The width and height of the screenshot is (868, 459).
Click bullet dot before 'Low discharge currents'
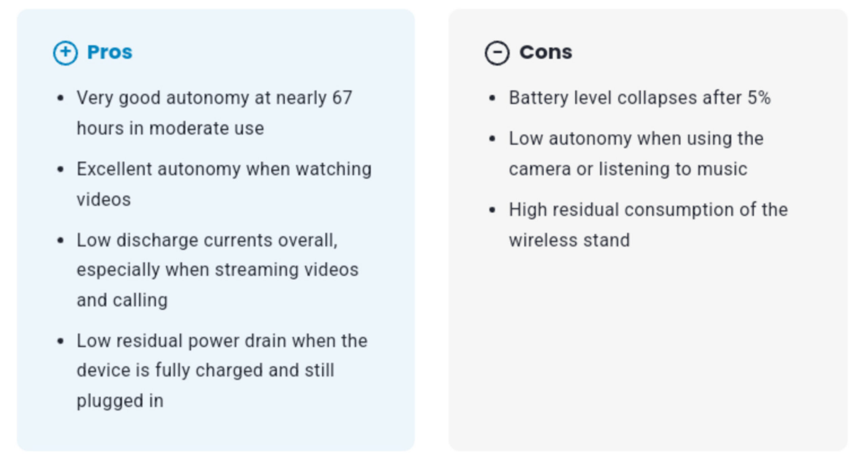point(61,241)
